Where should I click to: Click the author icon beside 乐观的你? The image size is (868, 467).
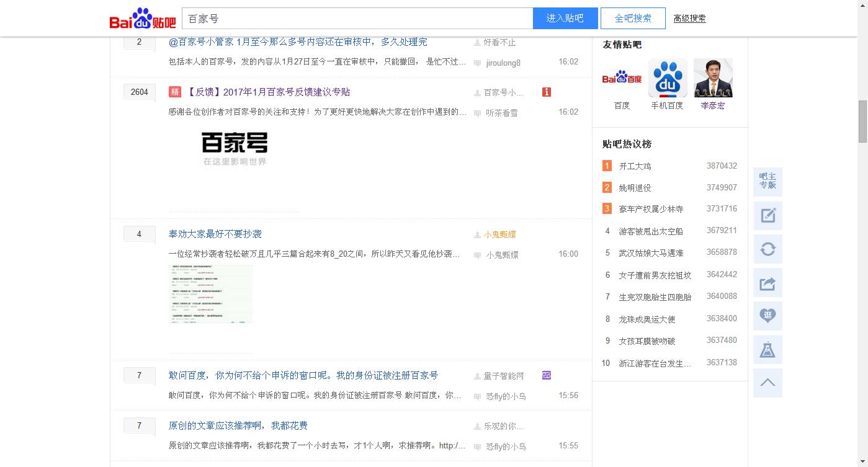coord(477,426)
